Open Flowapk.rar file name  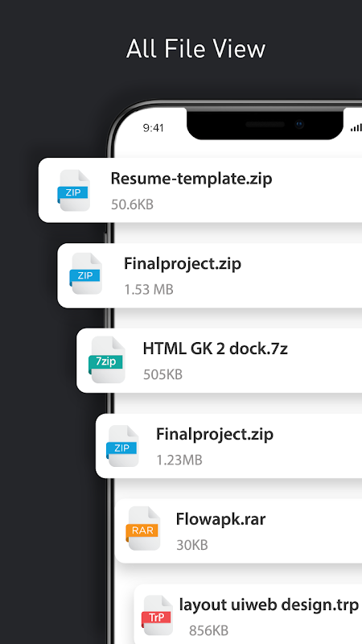[x=220, y=519]
